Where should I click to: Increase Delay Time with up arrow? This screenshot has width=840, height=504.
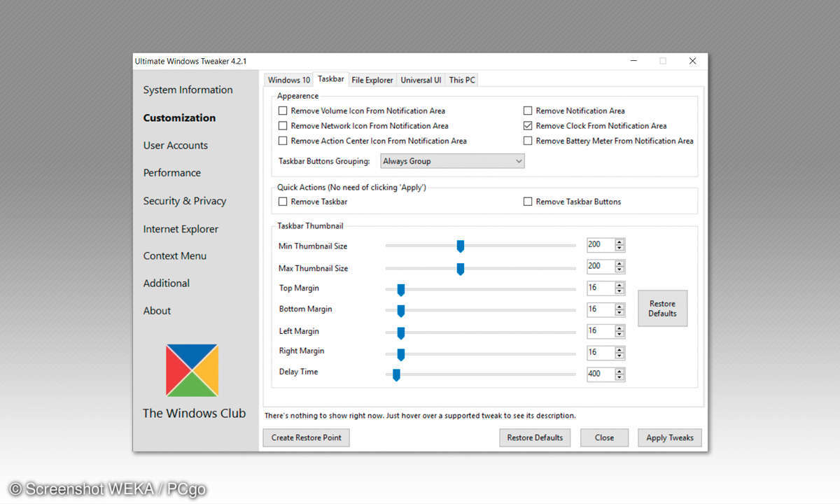[x=619, y=371]
